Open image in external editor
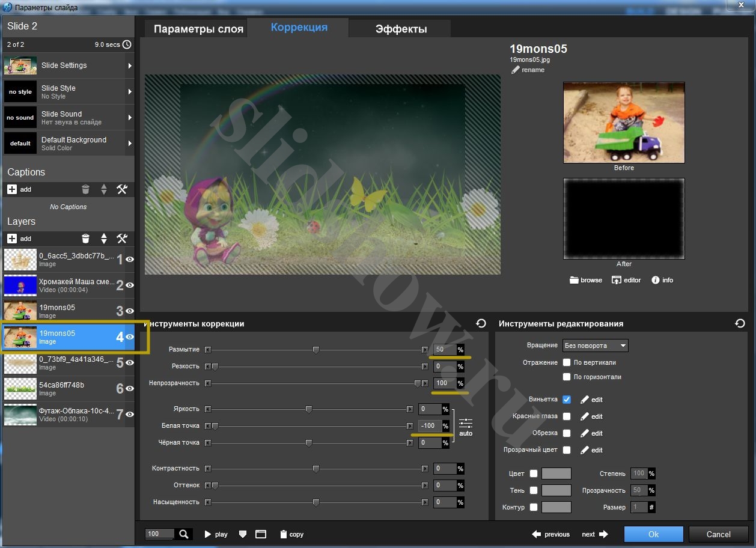 pyautogui.click(x=626, y=280)
